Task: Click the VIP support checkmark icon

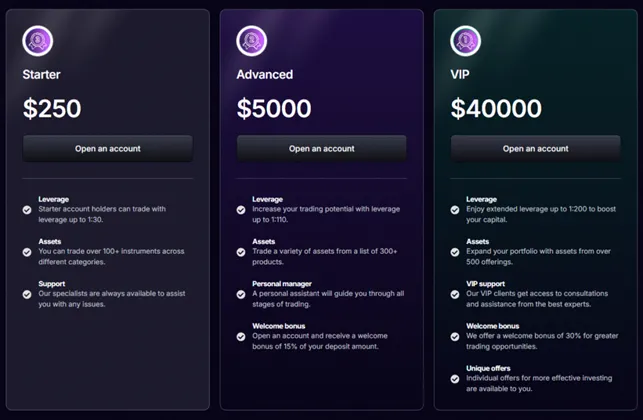Action: coord(455,295)
